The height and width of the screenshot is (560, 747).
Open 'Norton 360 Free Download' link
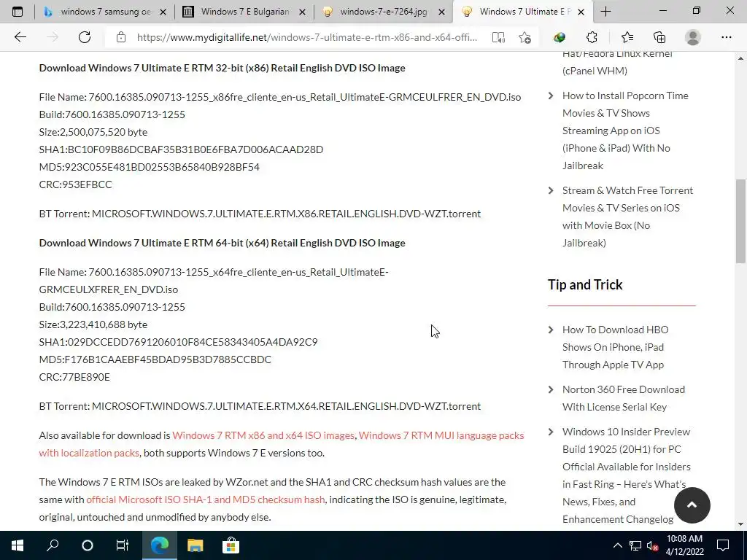click(623, 398)
